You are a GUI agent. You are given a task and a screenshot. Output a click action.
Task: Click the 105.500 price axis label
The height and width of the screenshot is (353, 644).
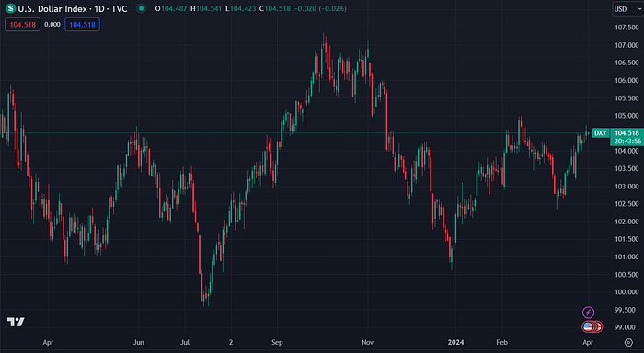627,98
